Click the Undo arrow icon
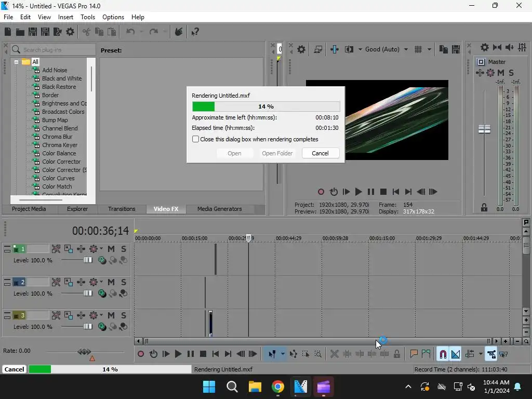Viewport: 532px width, 399px height. tap(130, 32)
